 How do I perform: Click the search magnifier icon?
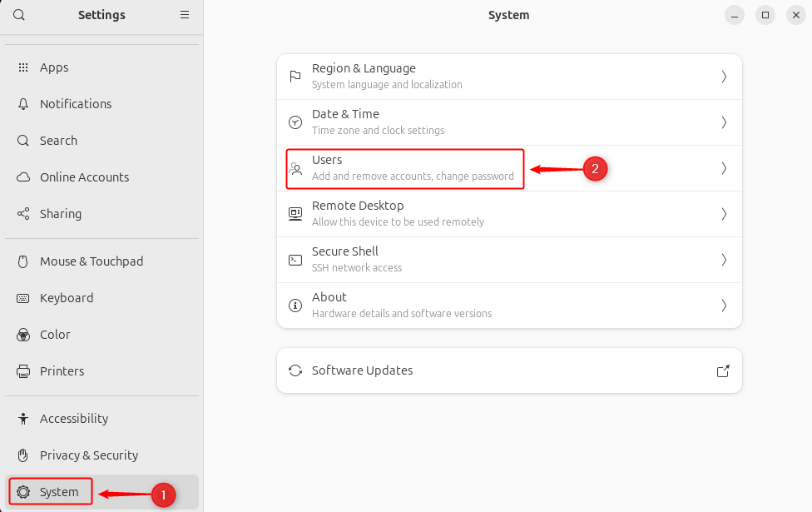coord(18,14)
